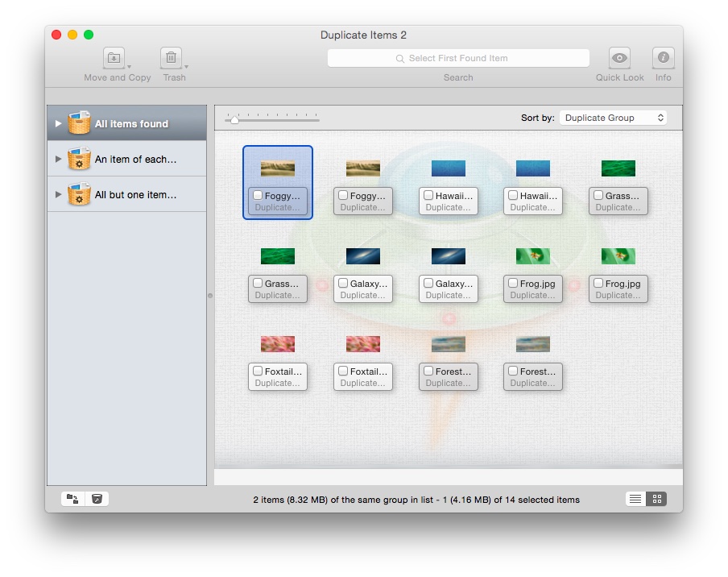Select the All items found sidebar row
728x577 pixels.
pyautogui.click(x=126, y=123)
